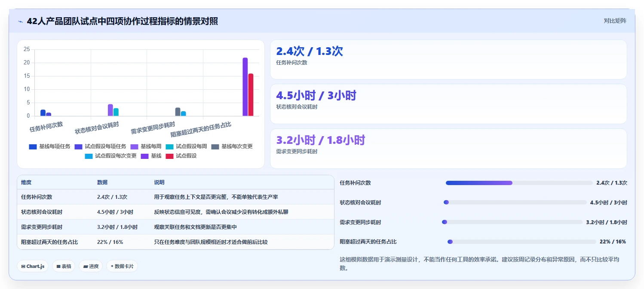Toggle the 试点假设每项任务 legend entry

point(100,146)
